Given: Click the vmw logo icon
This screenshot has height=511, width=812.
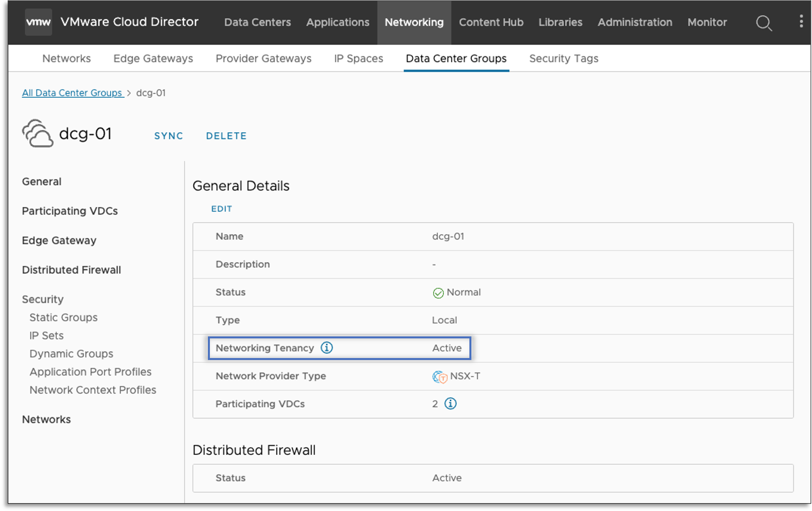Looking at the screenshot, I should [x=38, y=22].
